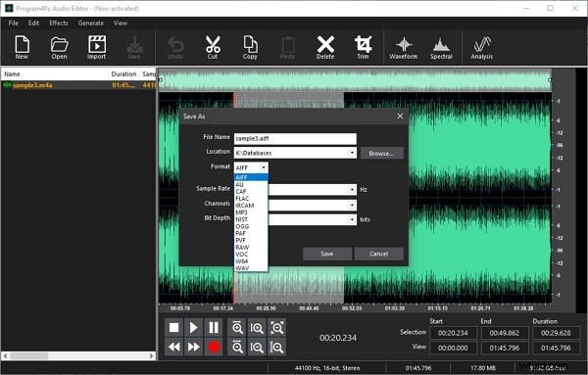588x375 pixels.
Task: Choose OGG from the Format list
Action: (x=251, y=226)
